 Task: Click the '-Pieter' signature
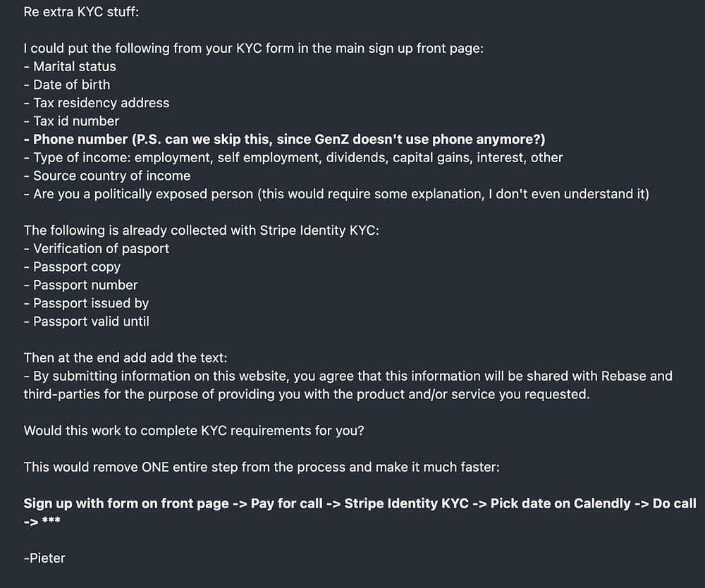click(44, 558)
